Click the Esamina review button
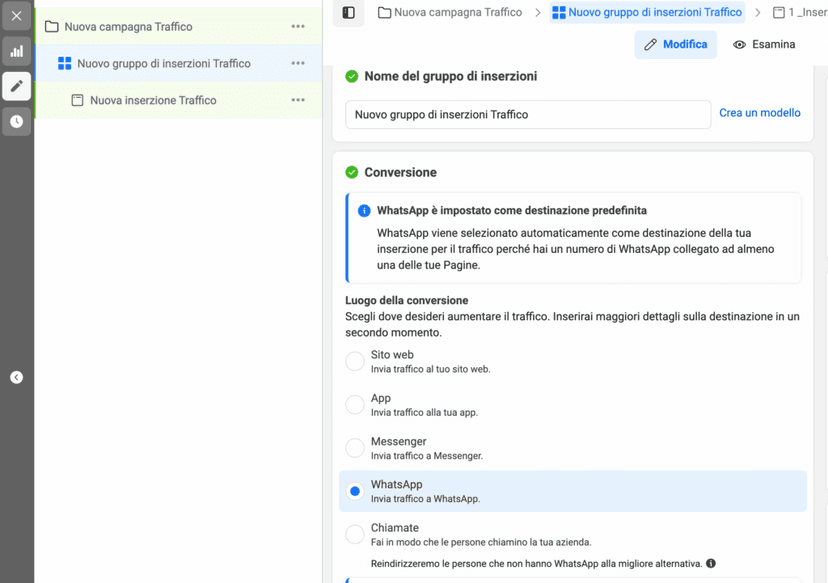The width and height of the screenshot is (828, 583). (x=764, y=44)
